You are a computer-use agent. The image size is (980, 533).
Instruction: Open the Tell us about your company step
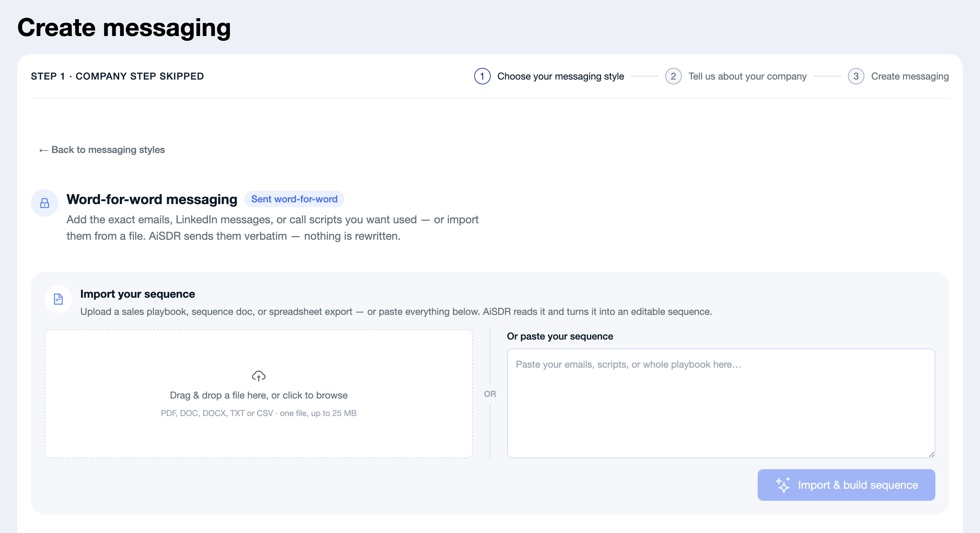[x=747, y=76]
